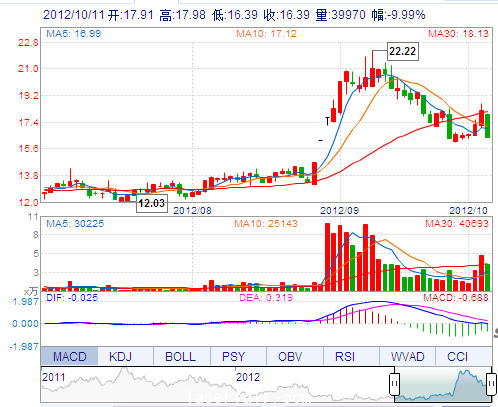Screen dimensions: 498x407
Task: Click the MA30 price legend label
Action: (x=458, y=34)
